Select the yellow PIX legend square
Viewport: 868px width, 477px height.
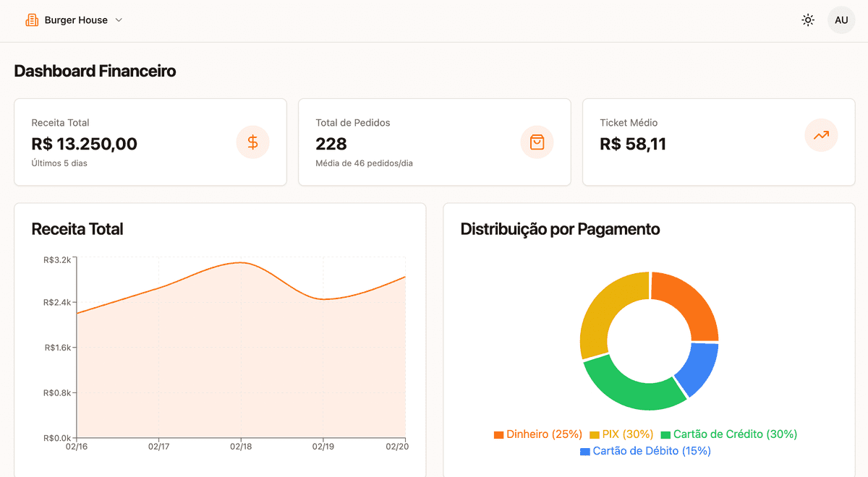pos(595,434)
